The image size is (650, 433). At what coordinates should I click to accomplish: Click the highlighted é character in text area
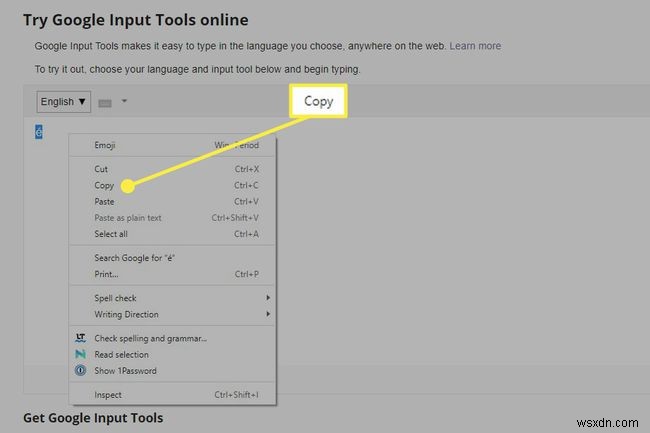[x=39, y=132]
